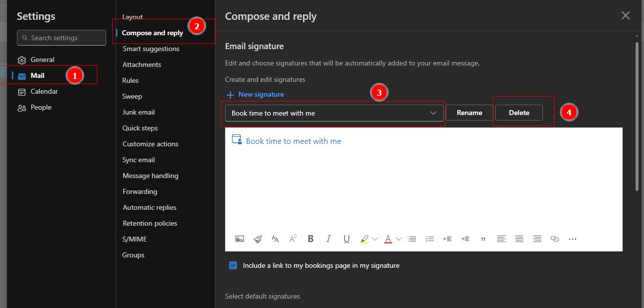This screenshot has height=308, width=644.
Task: Click the scroll up arrow
Action: pos(637,36)
